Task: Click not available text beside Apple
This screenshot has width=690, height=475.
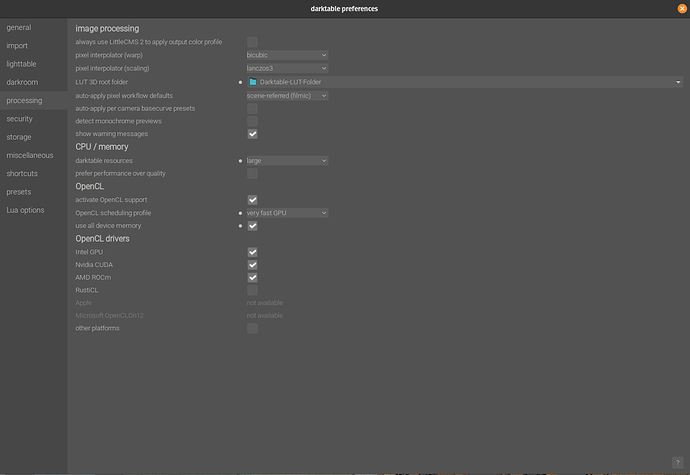Action: (x=264, y=303)
